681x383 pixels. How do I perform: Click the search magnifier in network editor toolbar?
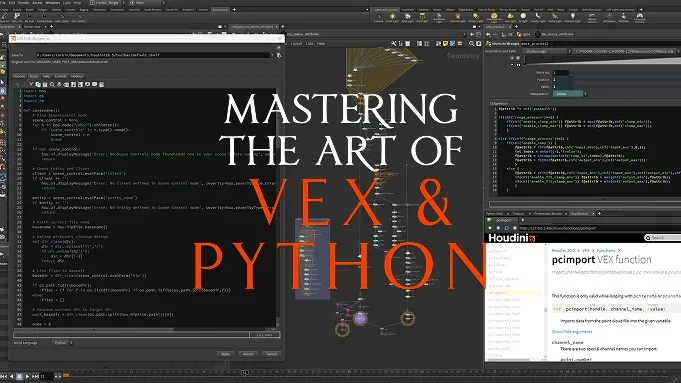472,43
